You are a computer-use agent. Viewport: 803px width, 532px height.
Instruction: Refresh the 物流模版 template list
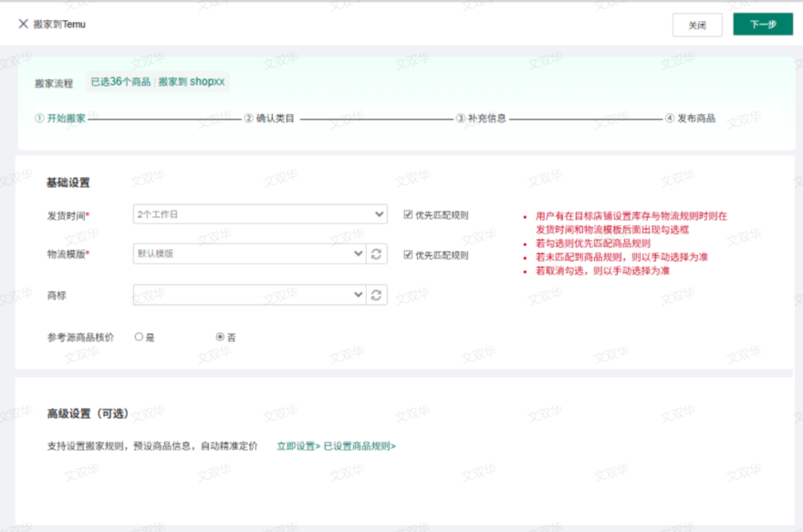point(378,254)
